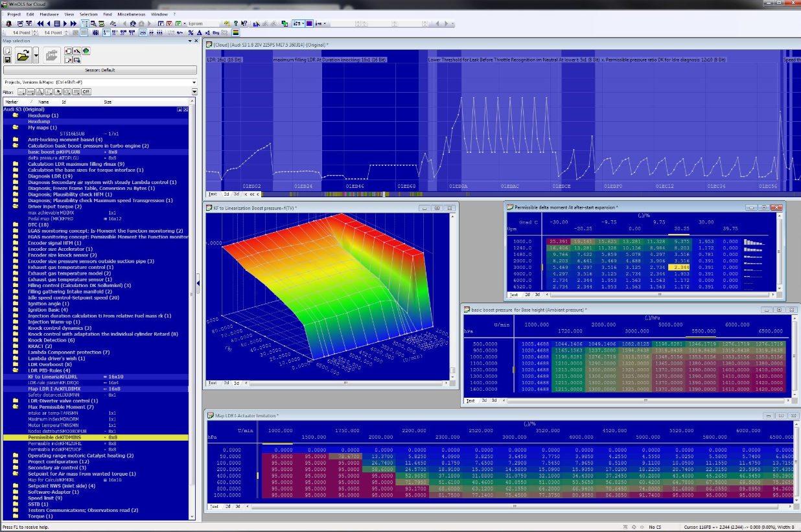Open the Hardware menu
The width and height of the screenshot is (801, 532).
tap(49, 14)
